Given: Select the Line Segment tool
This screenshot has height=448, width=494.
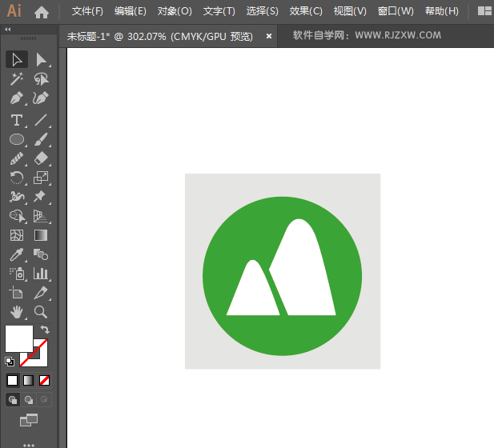Looking at the screenshot, I should [x=42, y=120].
